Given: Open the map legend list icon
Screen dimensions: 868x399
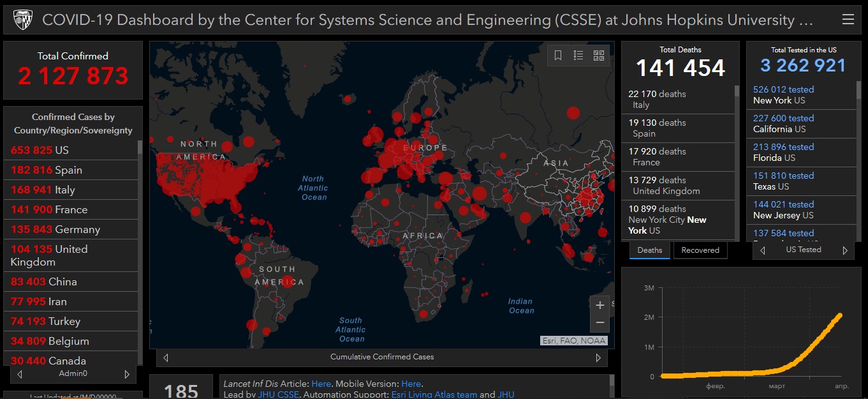Looking at the screenshot, I should (578, 56).
